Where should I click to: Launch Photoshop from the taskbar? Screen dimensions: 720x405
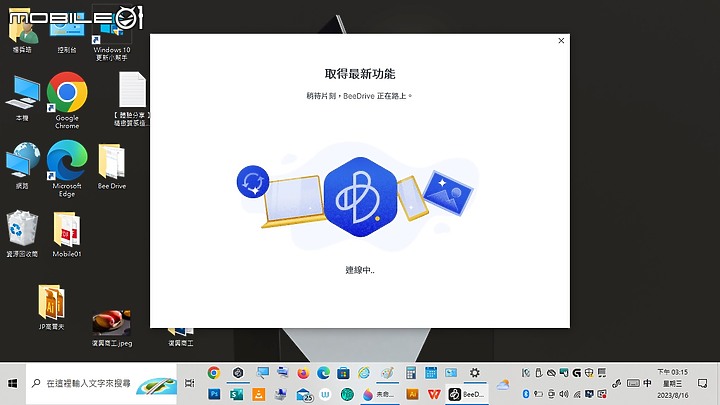(x=214, y=394)
